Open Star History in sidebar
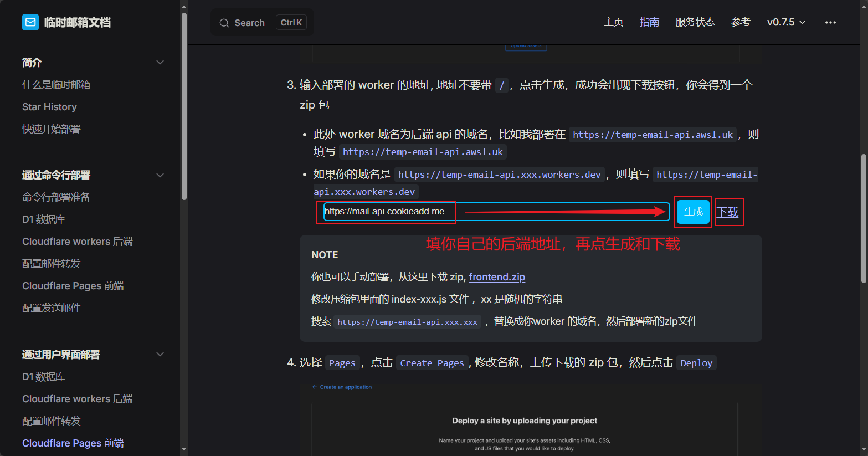The height and width of the screenshot is (456, 868). click(49, 107)
